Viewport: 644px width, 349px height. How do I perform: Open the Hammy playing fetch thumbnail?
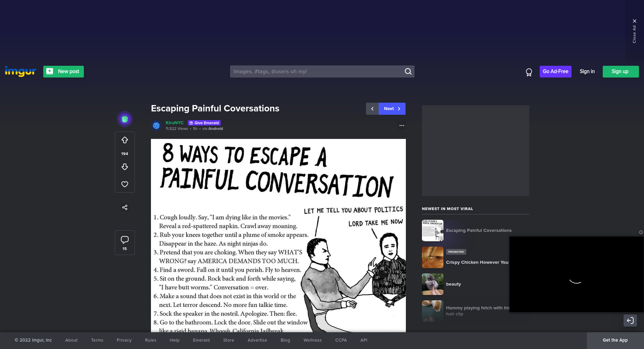tap(433, 311)
